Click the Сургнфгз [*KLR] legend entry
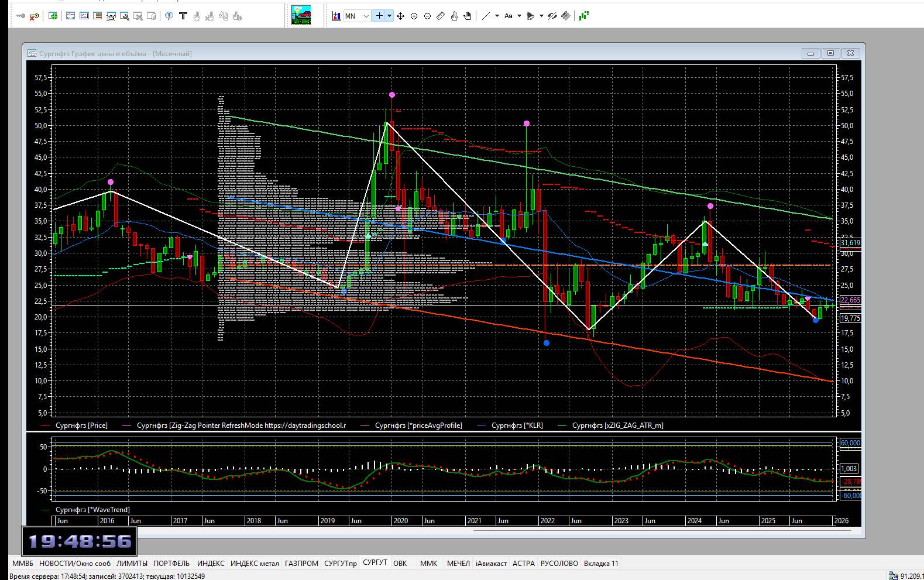This screenshot has height=580, width=924. 517,425
